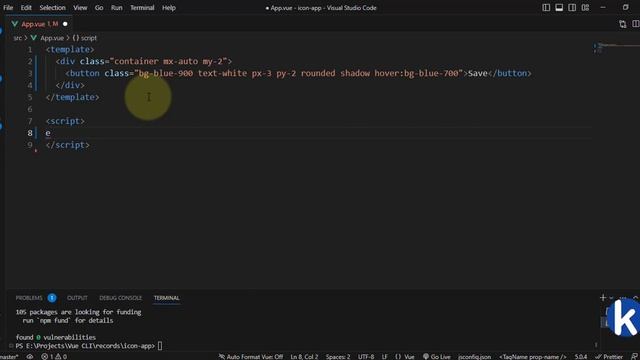Open the Customize Layout icon
Screen dimensions: 640x360
tap(585, 8)
